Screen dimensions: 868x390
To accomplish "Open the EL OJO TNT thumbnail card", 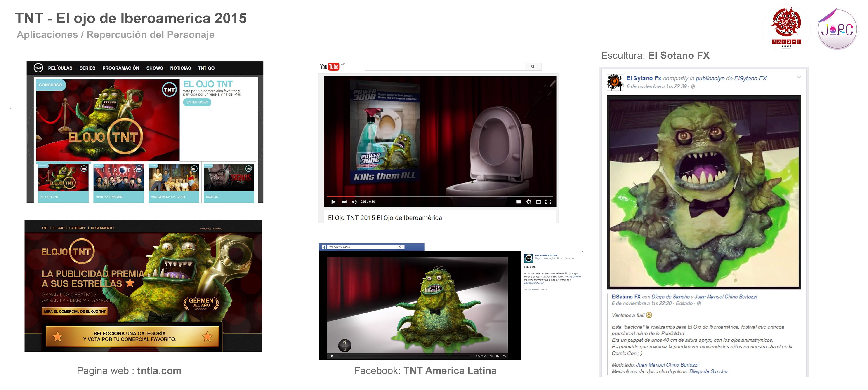I will 63,183.
